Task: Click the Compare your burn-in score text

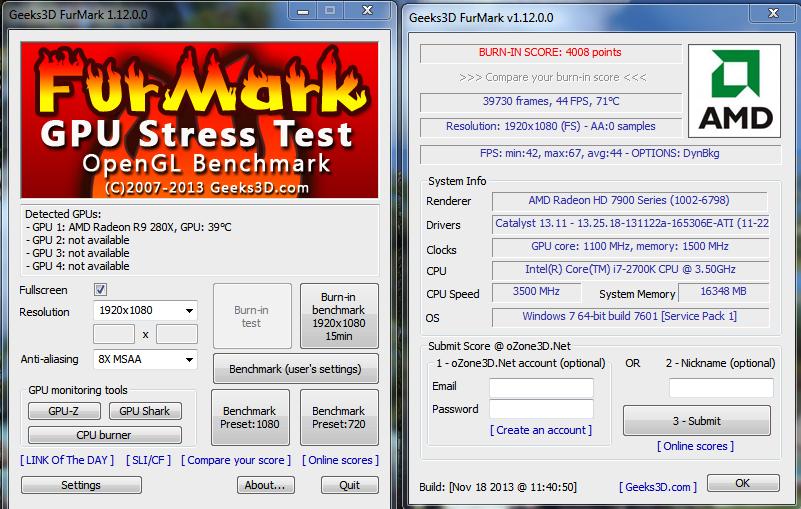Action: click(x=553, y=78)
